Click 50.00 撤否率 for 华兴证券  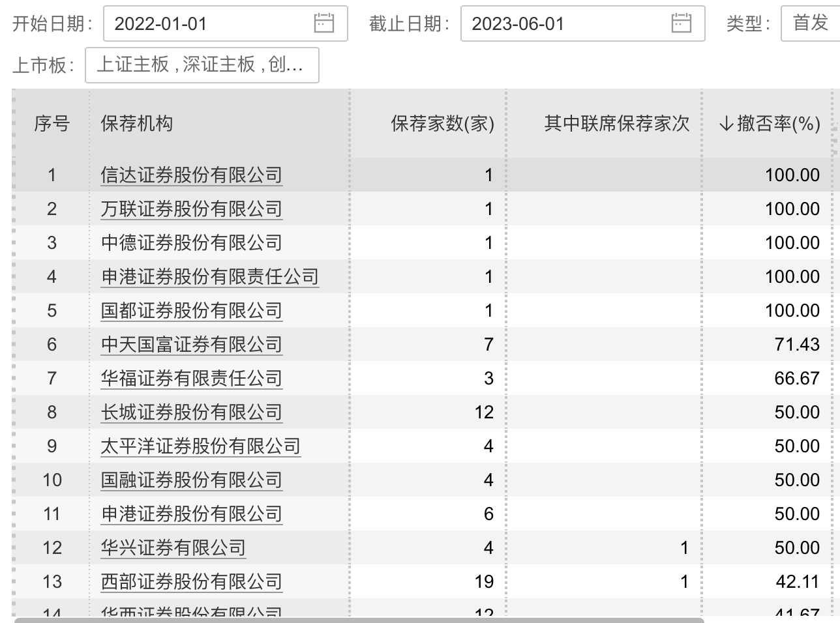coord(797,547)
